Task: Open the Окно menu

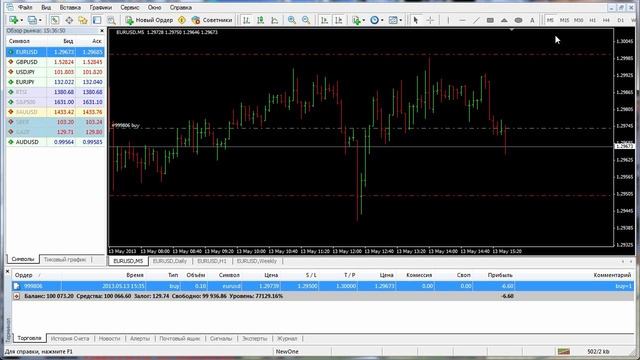Action: (154, 7)
